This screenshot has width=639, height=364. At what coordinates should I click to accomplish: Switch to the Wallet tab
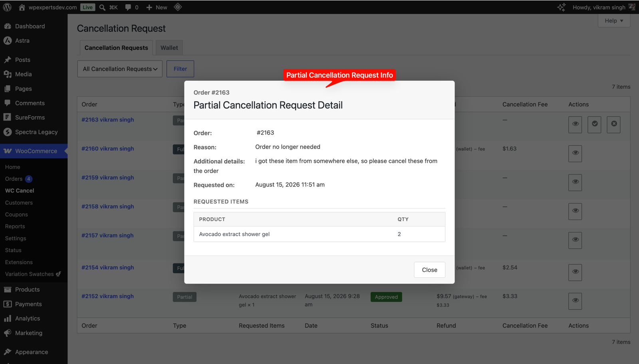(x=169, y=47)
